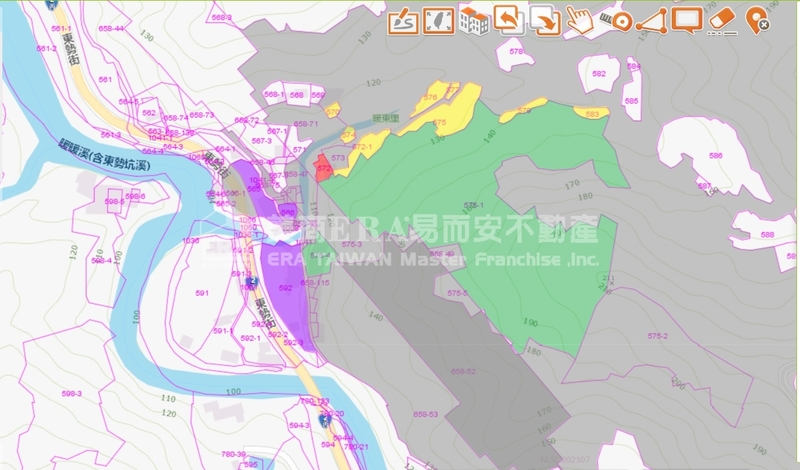Select red parcel 572
This screenshot has width=800, height=470.
tap(323, 167)
